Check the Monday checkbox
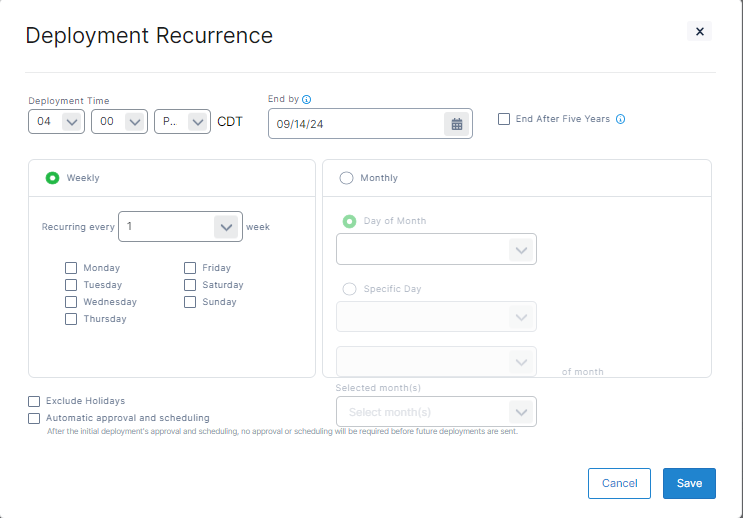Image resolution: width=743 pixels, height=518 pixels. (x=71, y=268)
